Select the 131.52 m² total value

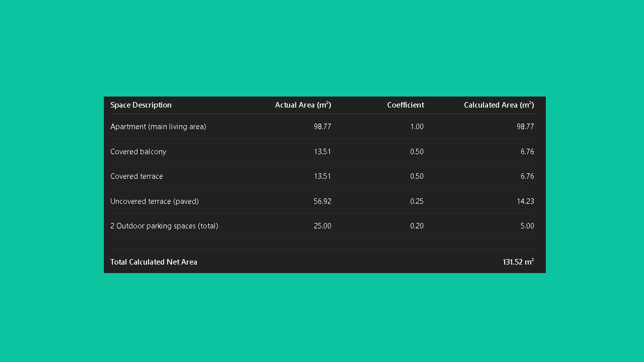518,262
